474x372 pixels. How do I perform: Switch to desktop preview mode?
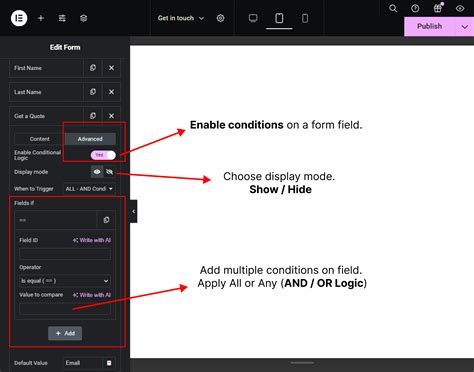point(253,18)
